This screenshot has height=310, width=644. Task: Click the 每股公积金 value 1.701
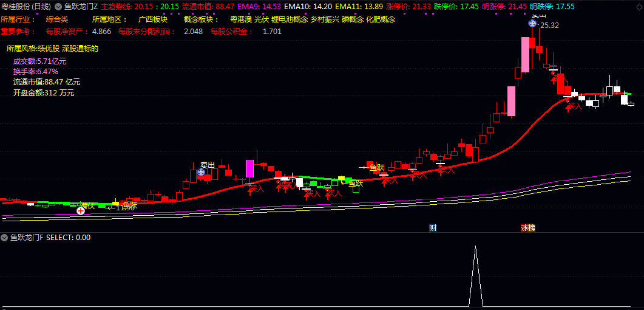272,31
